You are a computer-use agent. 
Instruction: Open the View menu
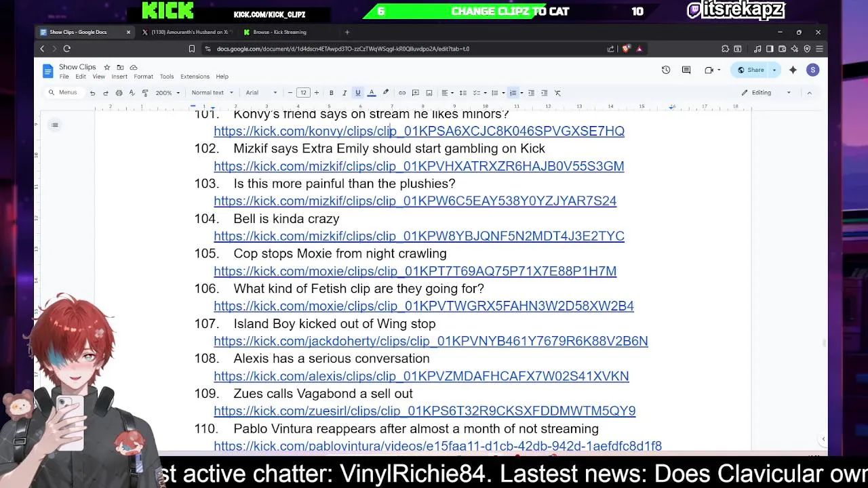pos(98,77)
